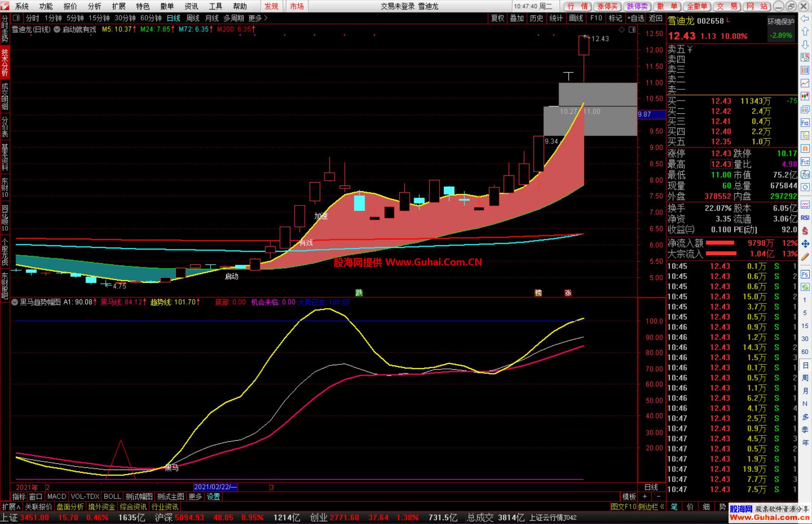Image resolution: width=812 pixels, height=524 pixels.
Task: Click the tree structure sector icon
Action: pos(805,135)
